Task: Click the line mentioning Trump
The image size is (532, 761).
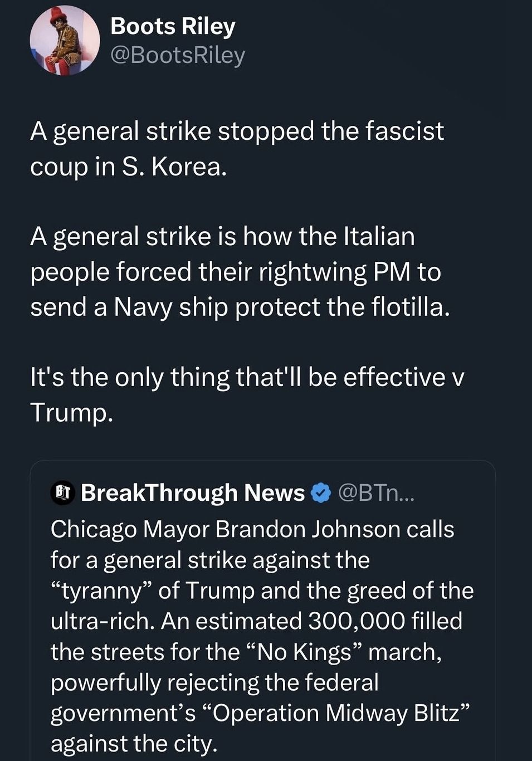Action: point(72,413)
